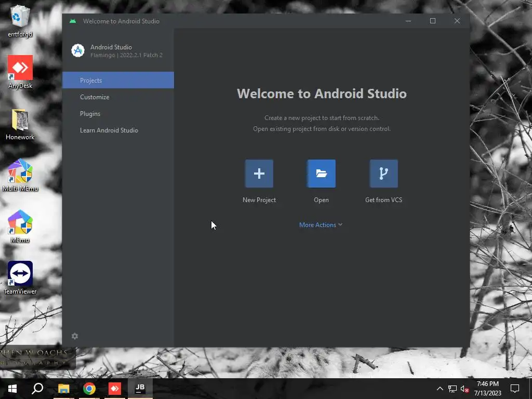Click the Create a new project description text
The image size is (532, 399).
click(322, 118)
